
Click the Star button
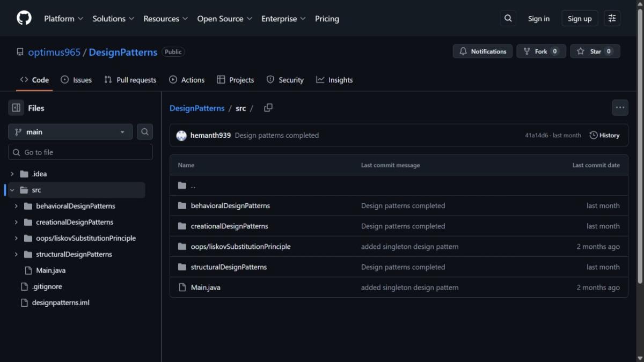pos(595,51)
